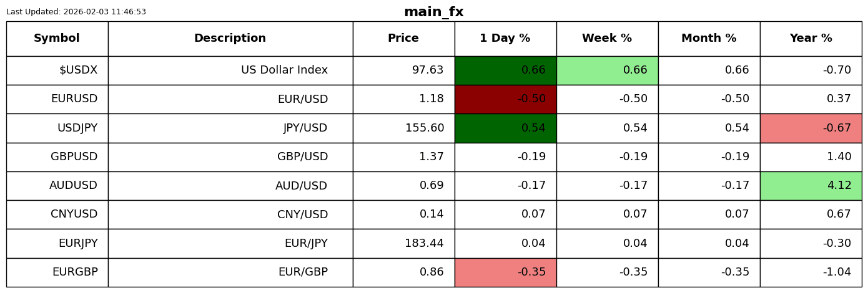Click the Last Updated timestamp
The width and height of the screenshot is (868, 293).
click(76, 12)
